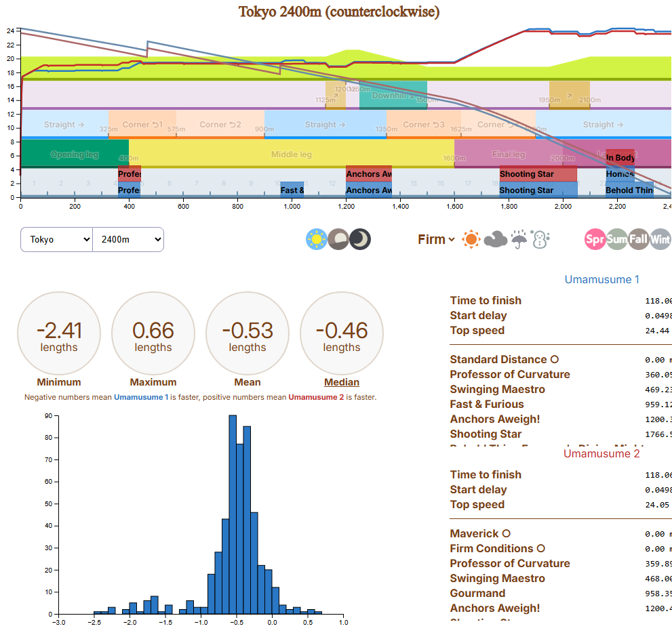Screen dimensions: 672x641
Task: Click Umamusume 1 in the legend note
Action: click(141, 397)
